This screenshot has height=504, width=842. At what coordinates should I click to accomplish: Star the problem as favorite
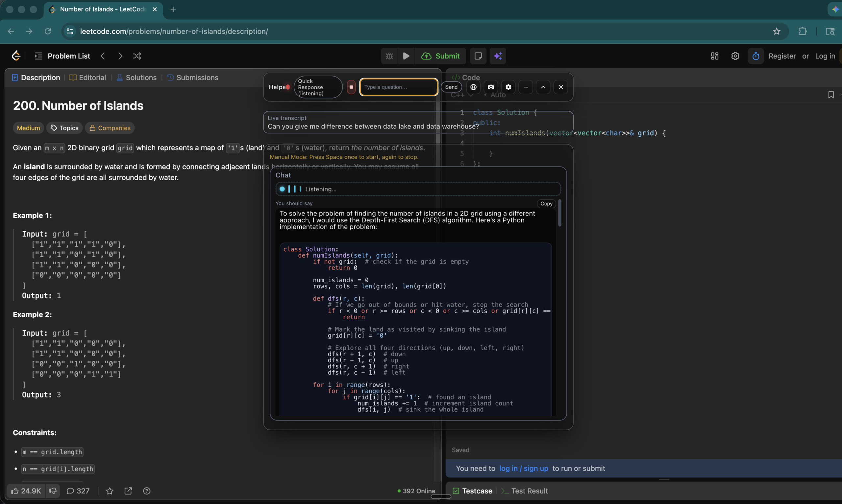coord(110,491)
